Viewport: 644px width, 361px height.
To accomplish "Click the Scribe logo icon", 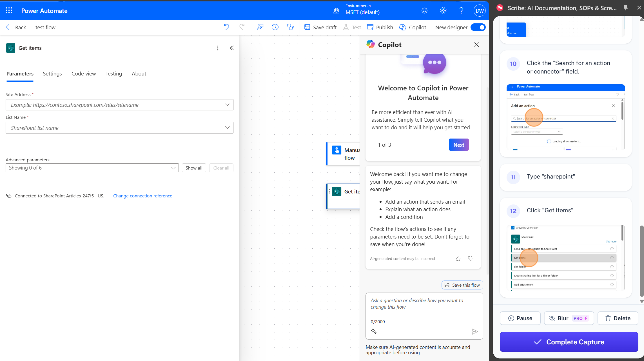I will 500,8.
